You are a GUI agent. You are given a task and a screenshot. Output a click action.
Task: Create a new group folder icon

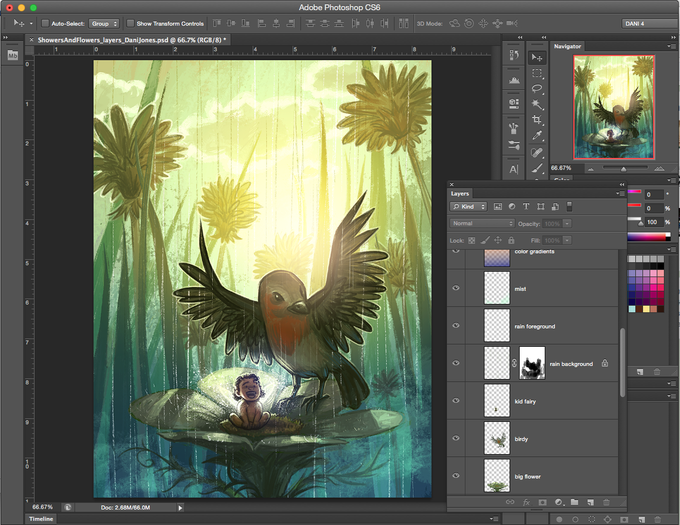tap(575, 502)
